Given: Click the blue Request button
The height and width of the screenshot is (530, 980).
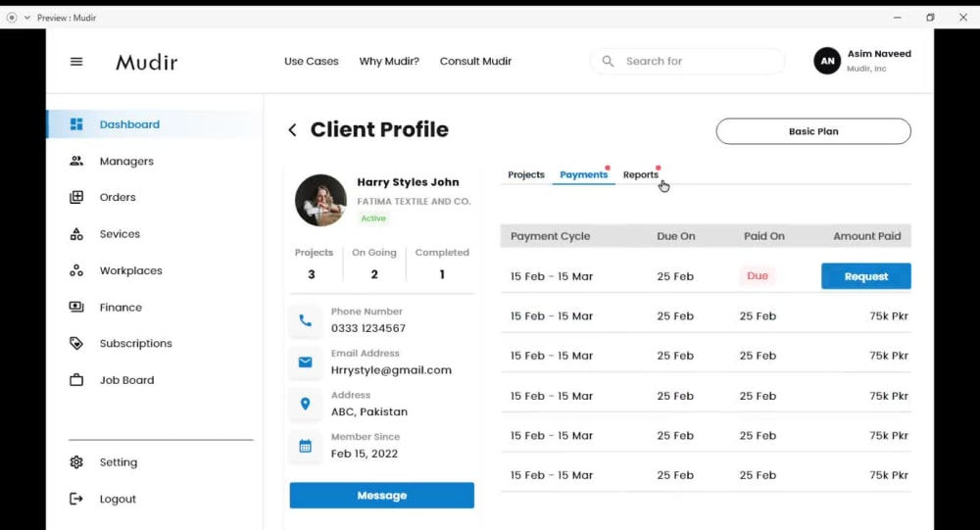Looking at the screenshot, I should pos(865,276).
